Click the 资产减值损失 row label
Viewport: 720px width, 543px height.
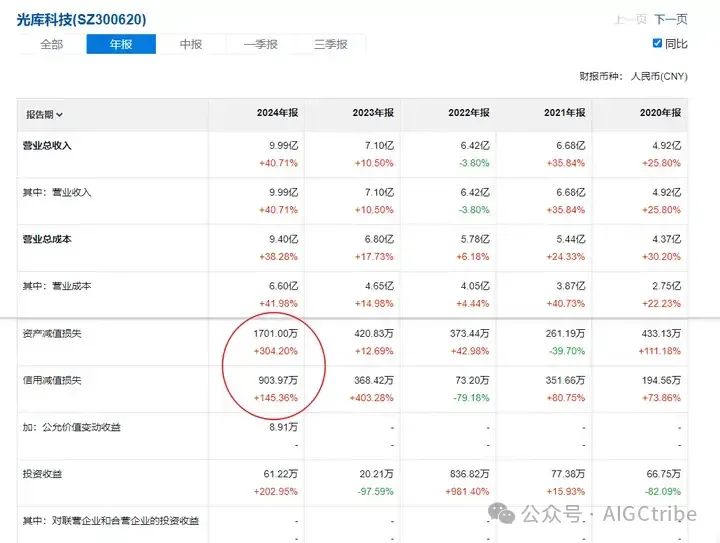(52, 334)
